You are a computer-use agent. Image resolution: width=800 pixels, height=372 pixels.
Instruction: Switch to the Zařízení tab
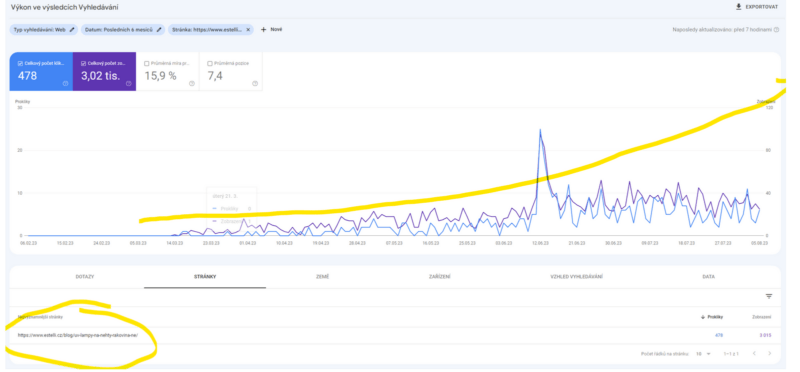[x=440, y=277]
